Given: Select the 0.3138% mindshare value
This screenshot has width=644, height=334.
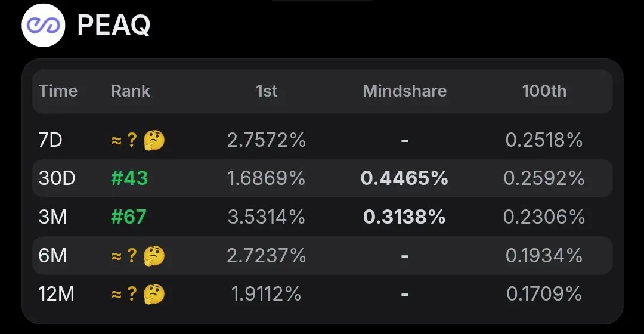Looking at the screenshot, I should [x=404, y=217].
